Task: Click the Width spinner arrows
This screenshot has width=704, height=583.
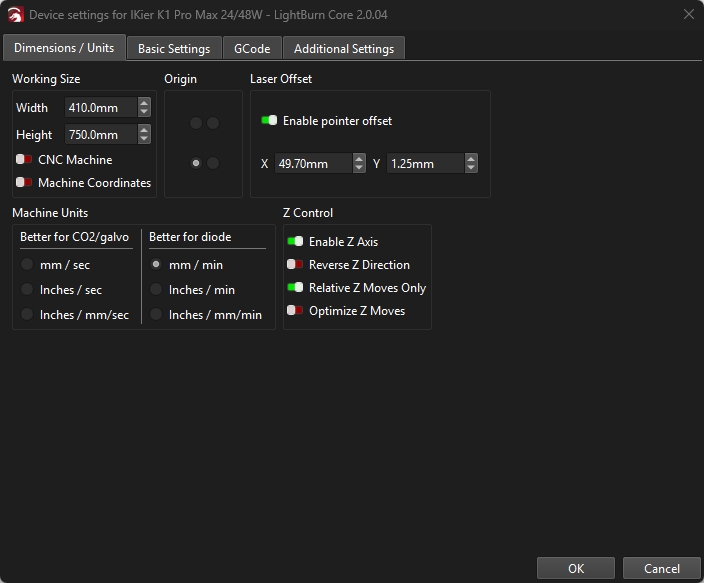Action: (x=144, y=108)
